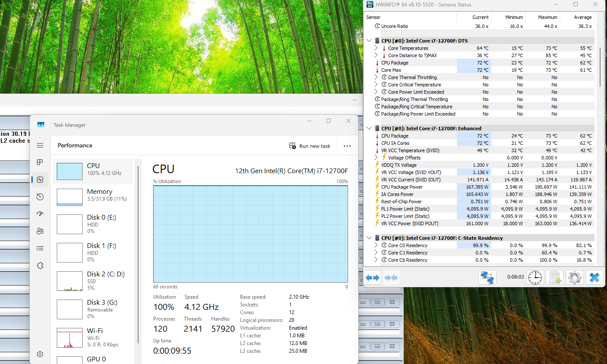Expand Core C6 Residency row
Image resolution: width=607 pixels, height=364 pixels.
click(x=376, y=260)
